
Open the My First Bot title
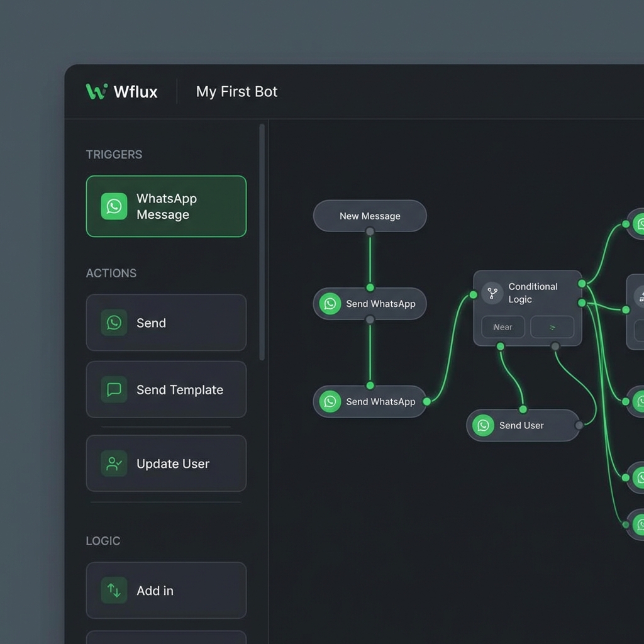[x=236, y=92]
